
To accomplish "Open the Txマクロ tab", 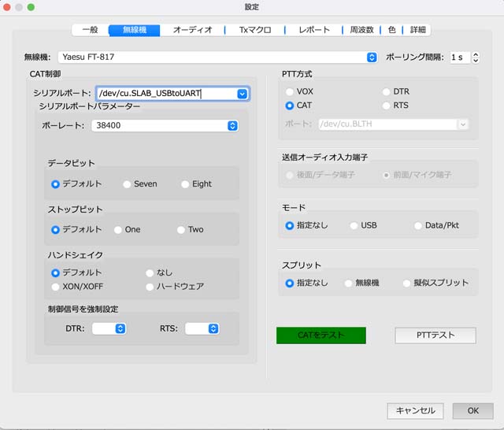I will coord(255,30).
